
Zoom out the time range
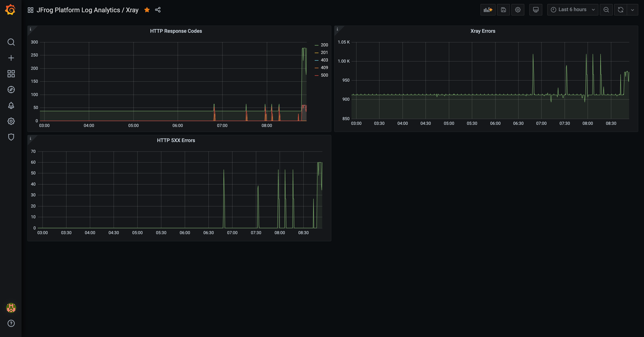[x=606, y=10]
